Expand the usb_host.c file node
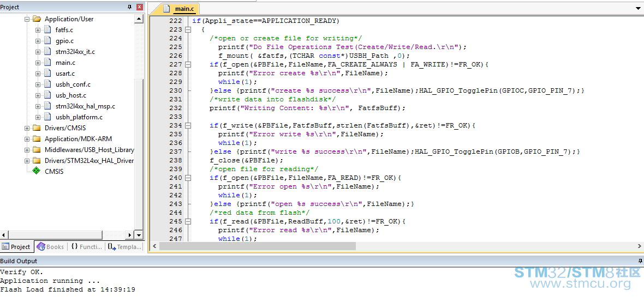The width and height of the screenshot is (644, 297). point(38,95)
